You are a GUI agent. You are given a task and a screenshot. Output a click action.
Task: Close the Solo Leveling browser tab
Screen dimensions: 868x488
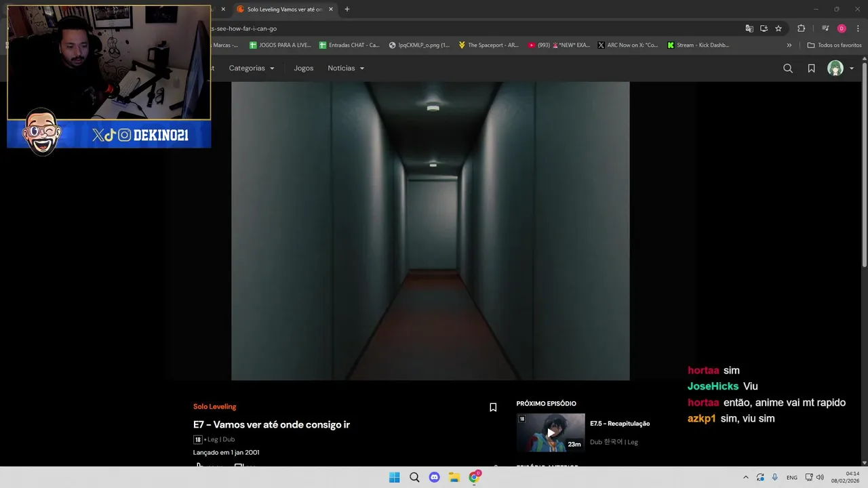point(331,9)
